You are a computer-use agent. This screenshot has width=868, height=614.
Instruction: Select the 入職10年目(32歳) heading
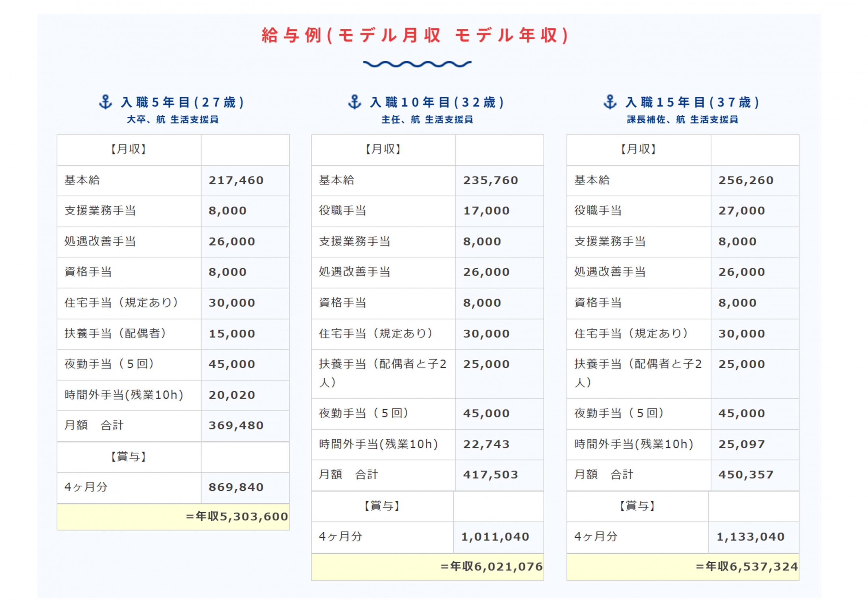[437, 102]
